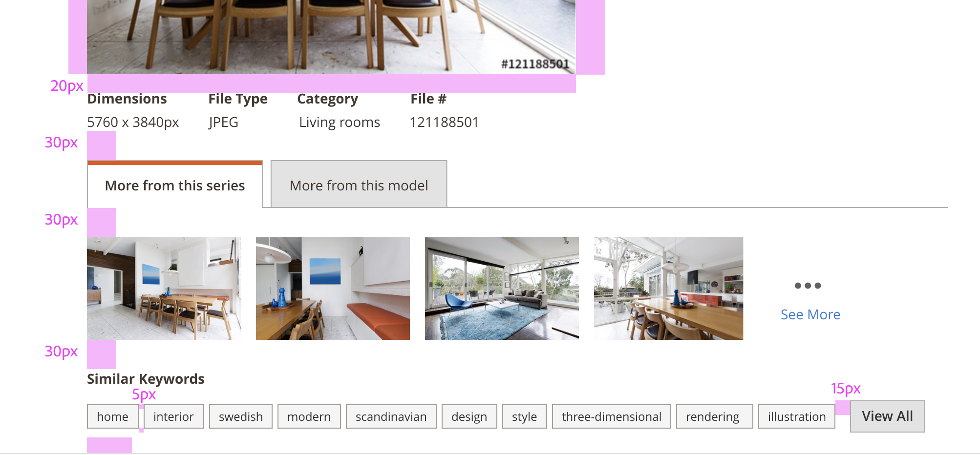Select the 'interior' keyword tag
The width and height of the screenshot is (980, 455).
point(173,416)
